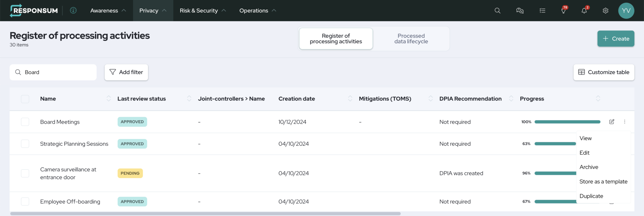Select the Employee Off-boarding row checkbox
Viewport: 644px width, 216px height.
(25, 202)
